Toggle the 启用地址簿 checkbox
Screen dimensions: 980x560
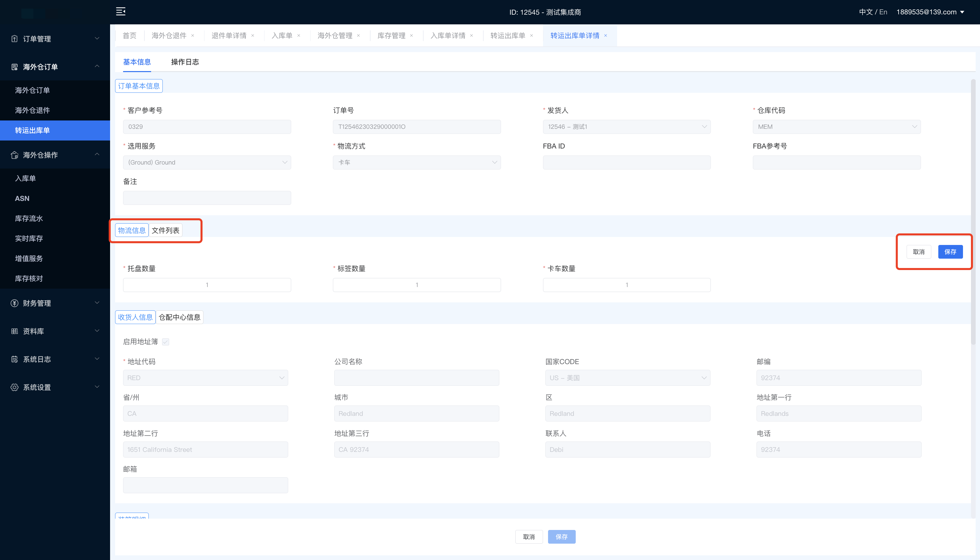(x=166, y=342)
